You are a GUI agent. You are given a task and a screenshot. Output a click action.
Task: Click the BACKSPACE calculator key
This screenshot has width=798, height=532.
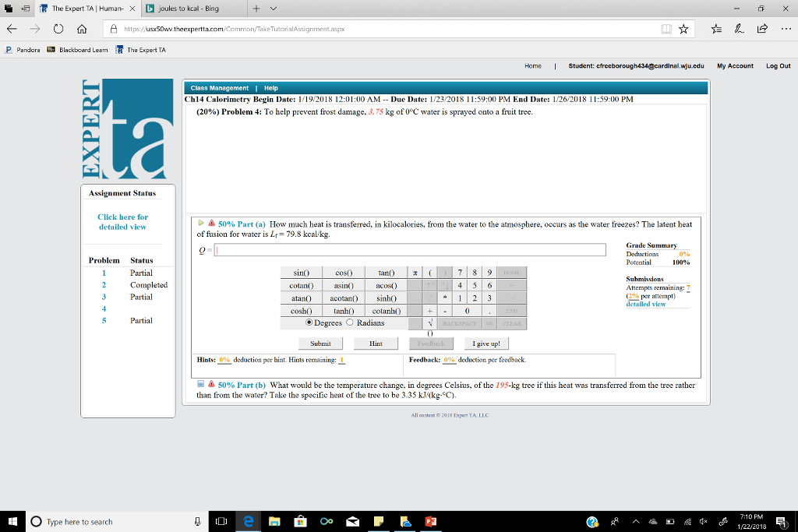pos(460,323)
